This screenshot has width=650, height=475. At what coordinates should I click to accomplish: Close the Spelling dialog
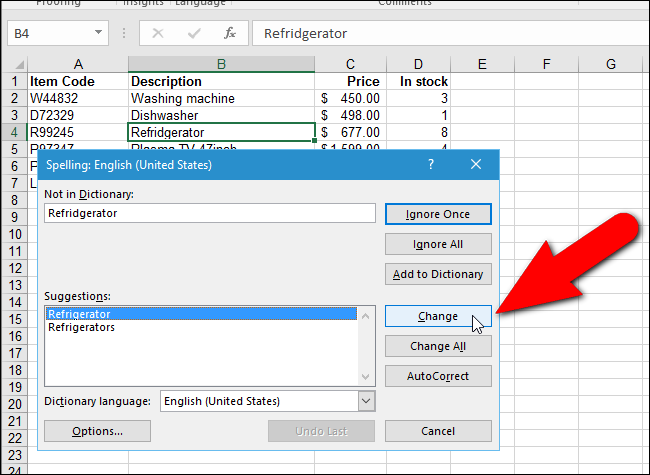pyautogui.click(x=476, y=165)
